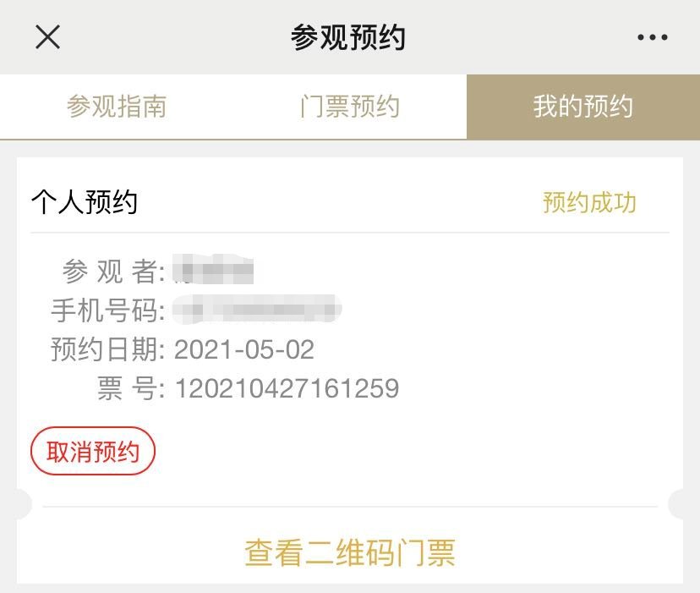
Task: Click the reservation date 2021-05-02
Action: click(244, 349)
